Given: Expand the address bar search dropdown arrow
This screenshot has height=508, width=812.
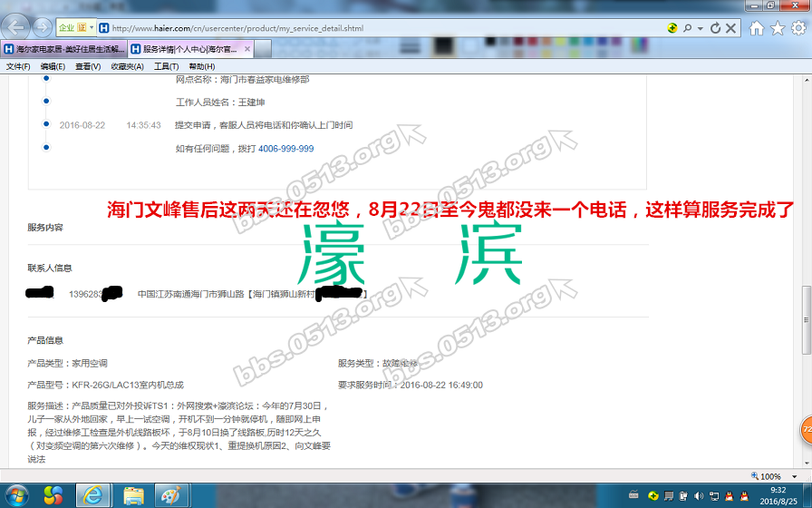Looking at the screenshot, I should point(701,29).
